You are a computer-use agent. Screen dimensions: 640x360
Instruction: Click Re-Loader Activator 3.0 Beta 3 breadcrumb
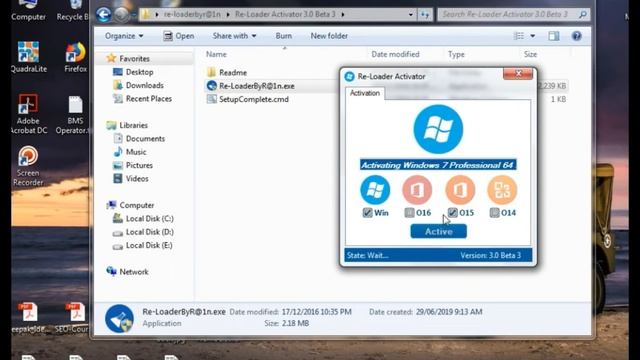(285, 14)
